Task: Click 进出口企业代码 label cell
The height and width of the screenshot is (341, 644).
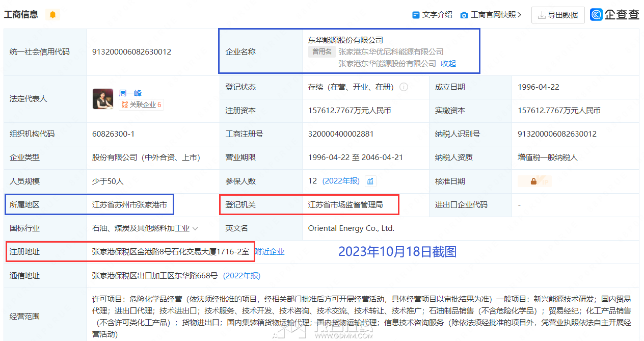Action: pos(470,205)
